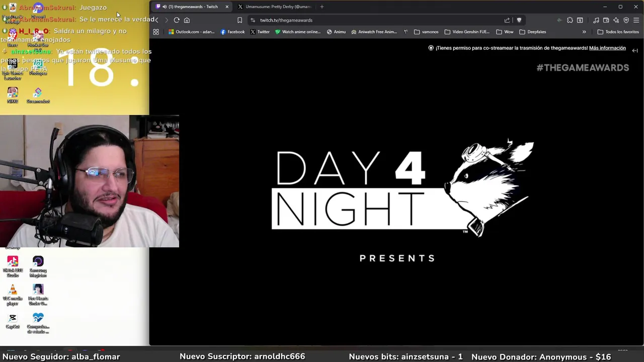Image resolution: width=644 pixels, height=362 pixels.
Task: Open Photopea desktop shortcut
Action: (38, 67)
